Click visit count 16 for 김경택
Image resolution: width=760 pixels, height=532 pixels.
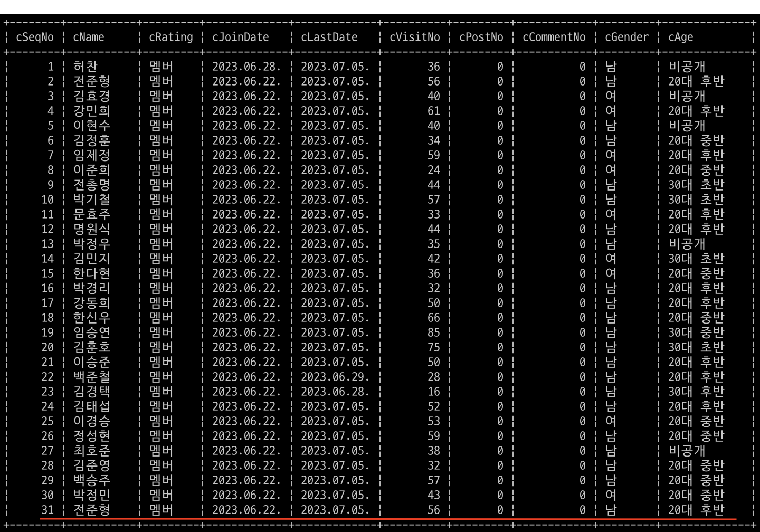click(x=434, y=392)
